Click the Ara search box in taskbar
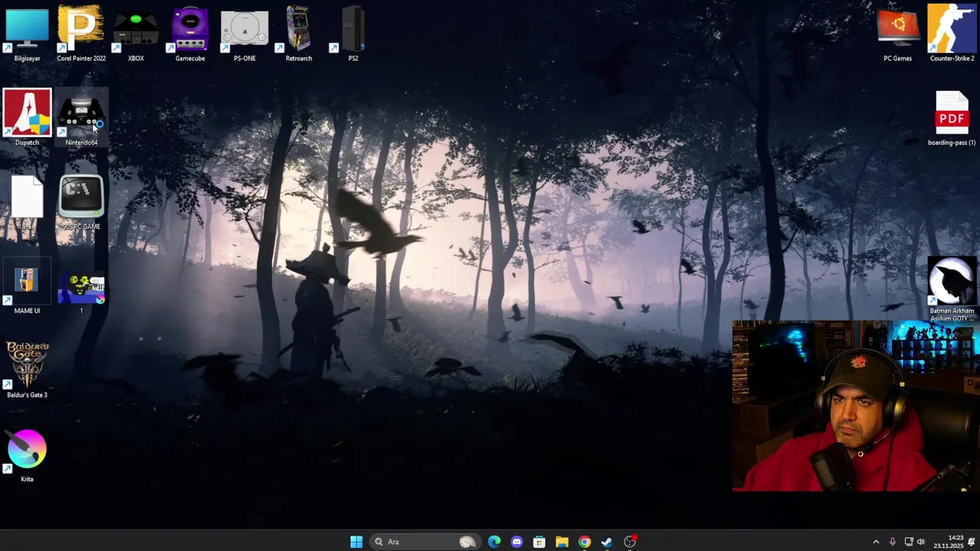The height and width of the screenshot is (551, 980). (425, 542)
